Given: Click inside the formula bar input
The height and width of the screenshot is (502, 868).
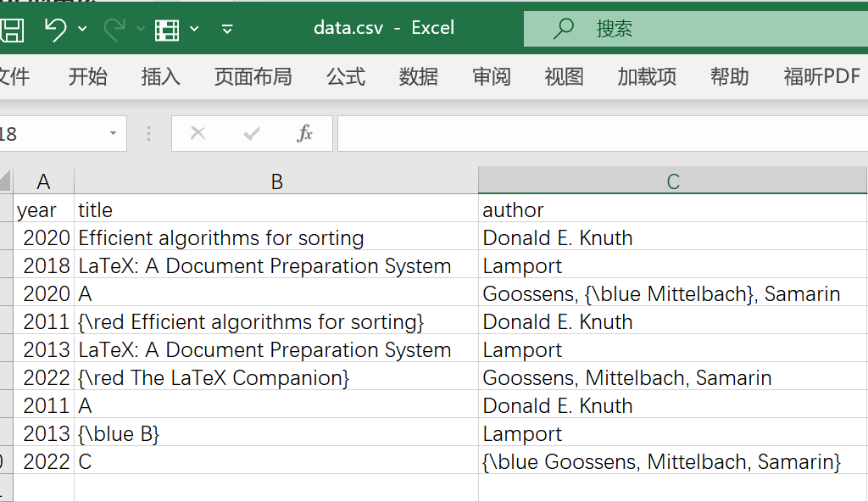Looking at the screenshot, I should click(x=603, y=133).
